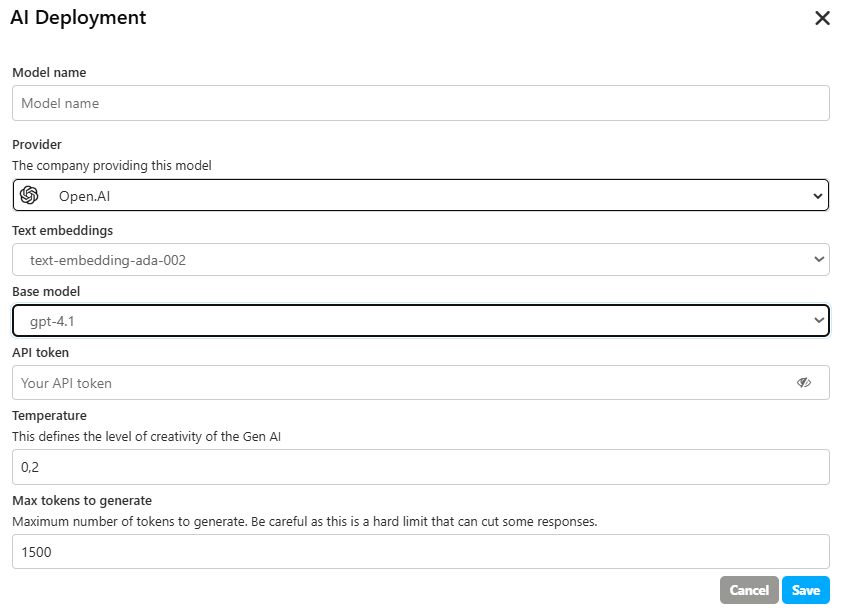Click the Base model chevron arrow

pos(818,321)
